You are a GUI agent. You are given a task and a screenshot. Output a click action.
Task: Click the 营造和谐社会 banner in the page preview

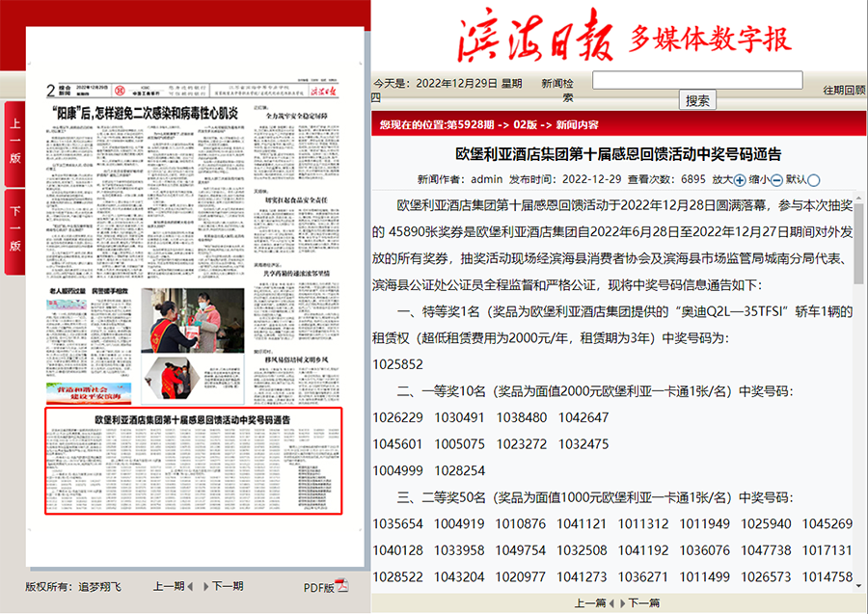click(89, 393)
